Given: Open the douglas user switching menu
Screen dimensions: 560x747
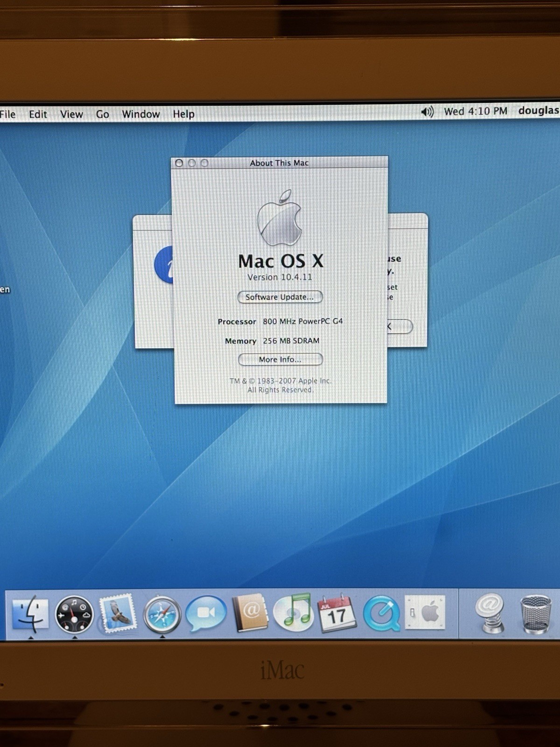Looking at the screenshot, I should tap(538, 111).
